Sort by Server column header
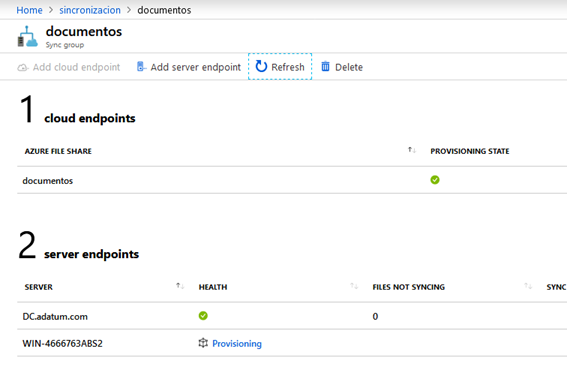This screenshot has width=567, height=391. pos(39,287)
